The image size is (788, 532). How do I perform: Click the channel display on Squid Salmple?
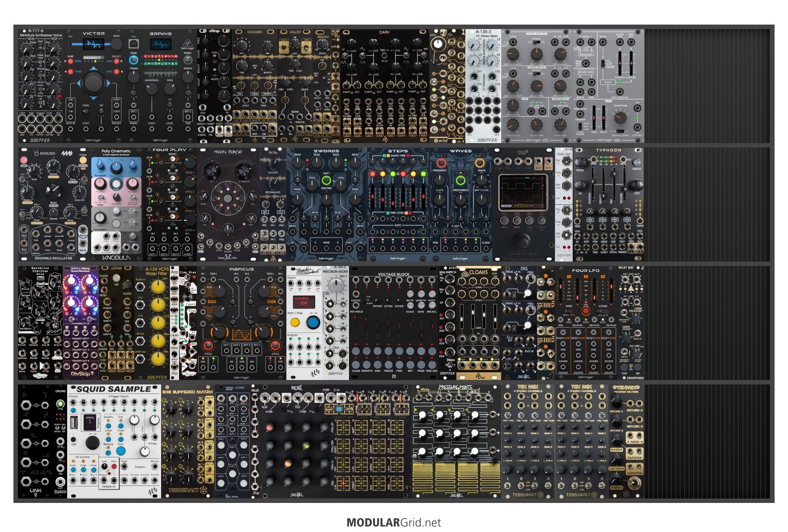89,422
